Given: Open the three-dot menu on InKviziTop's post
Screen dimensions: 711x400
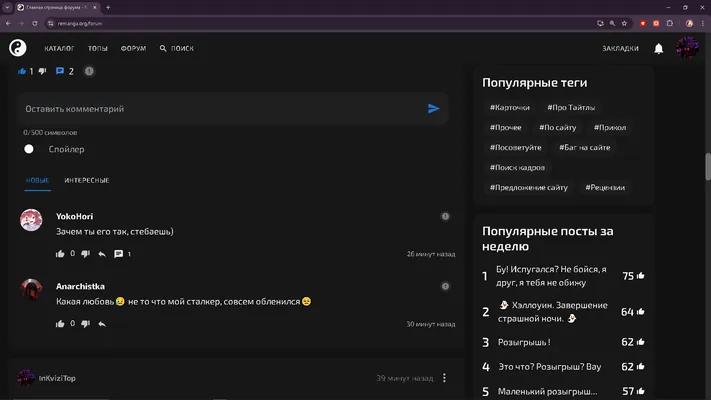Looking at the screenshot, I should pyautogui.click(x=444, y=378).
